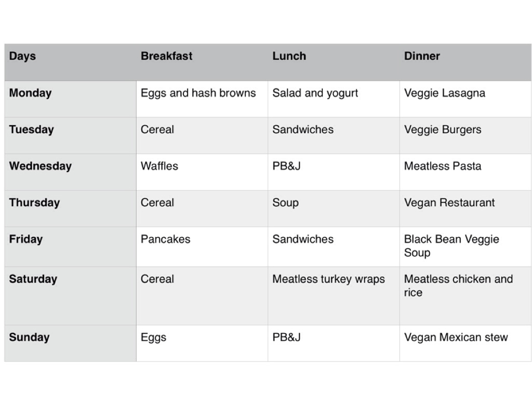Select the Wednesday row label
The width and height of the screenshot is (532, 399).
(x=41, y=166)
